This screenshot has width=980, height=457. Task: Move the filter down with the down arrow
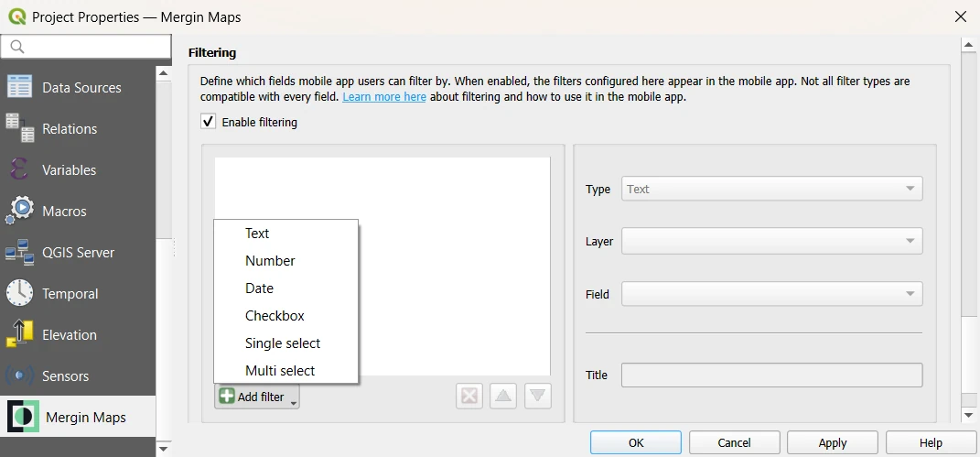pyautogui.click(x=537, y=396)
